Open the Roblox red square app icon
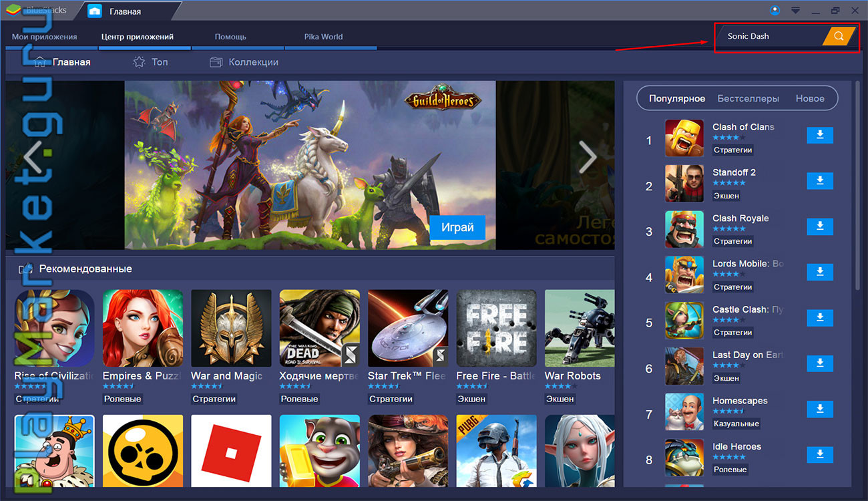 [x=231, y=451]
